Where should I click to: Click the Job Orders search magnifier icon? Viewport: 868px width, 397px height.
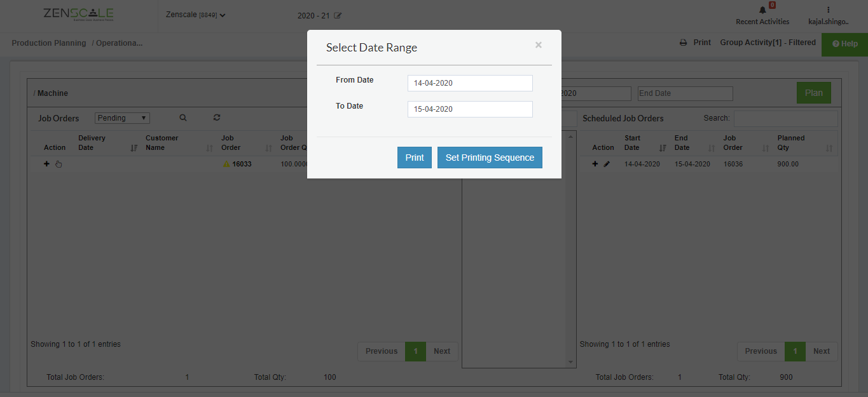point(183,118)
